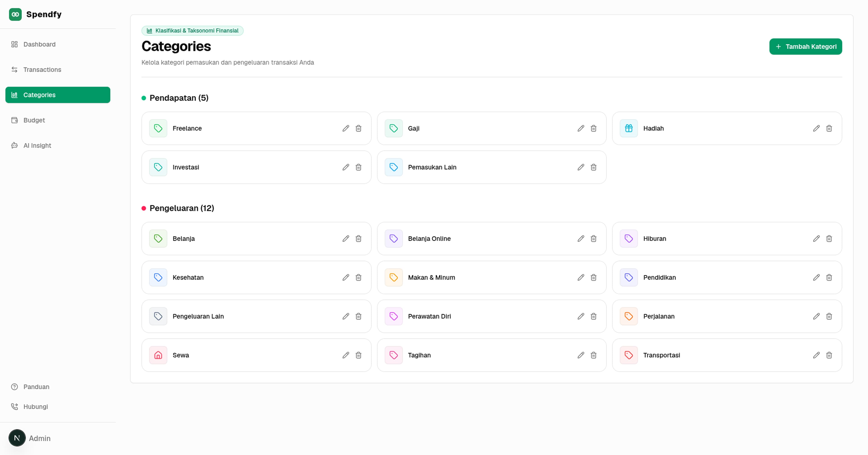Click the Klasifikasi & Taksonomi Finansial badge

point(192,31)
